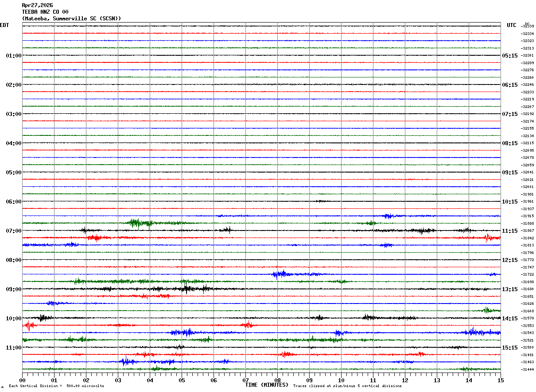Click the UTC timezone label
536x392 pixels.
point(512,25)
